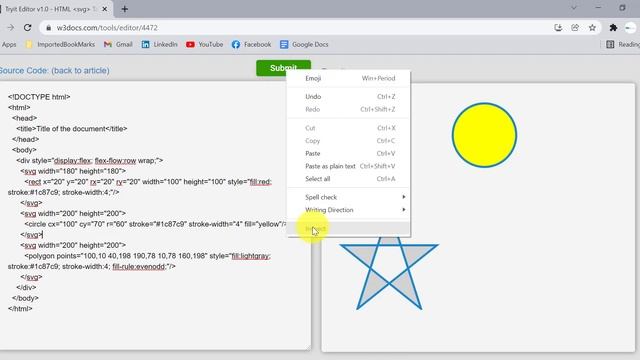
Task: Open the Google Docs bookmark
Action: (304, 44)
